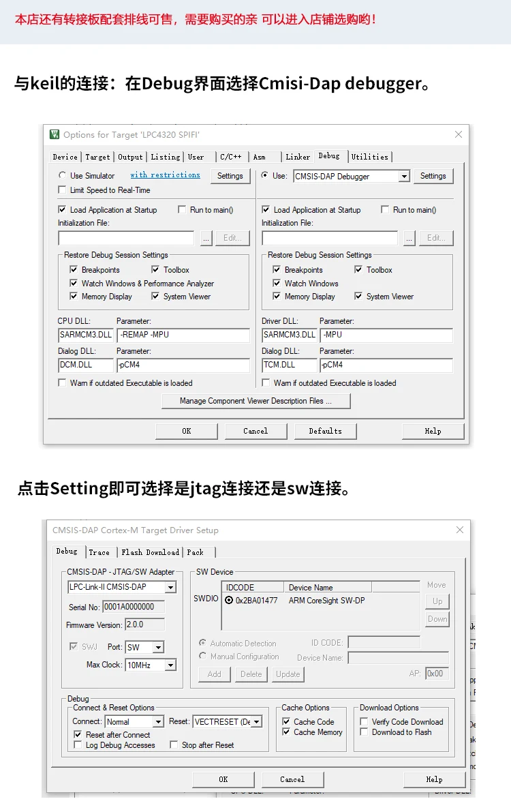Expand the Max Clock 10MHz dropdown
This screenshot has width=511, height=812.
(170, 665)
